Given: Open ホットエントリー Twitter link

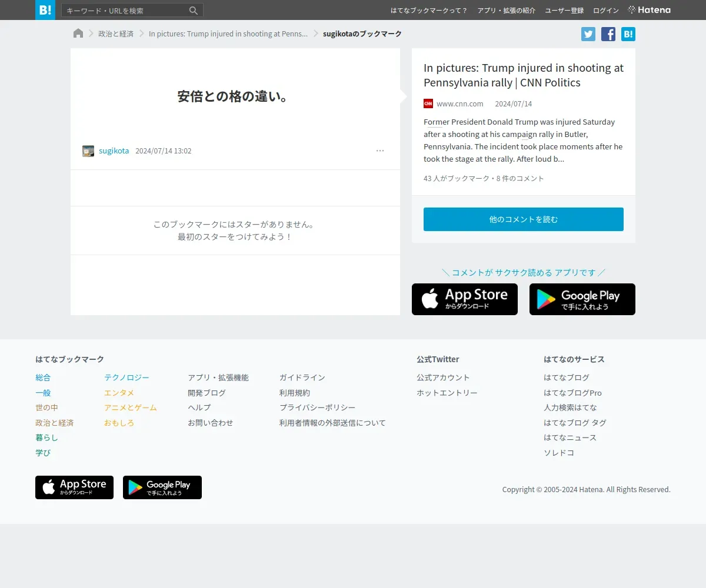Looking at the screenshot, I should [x=447, y=393].
